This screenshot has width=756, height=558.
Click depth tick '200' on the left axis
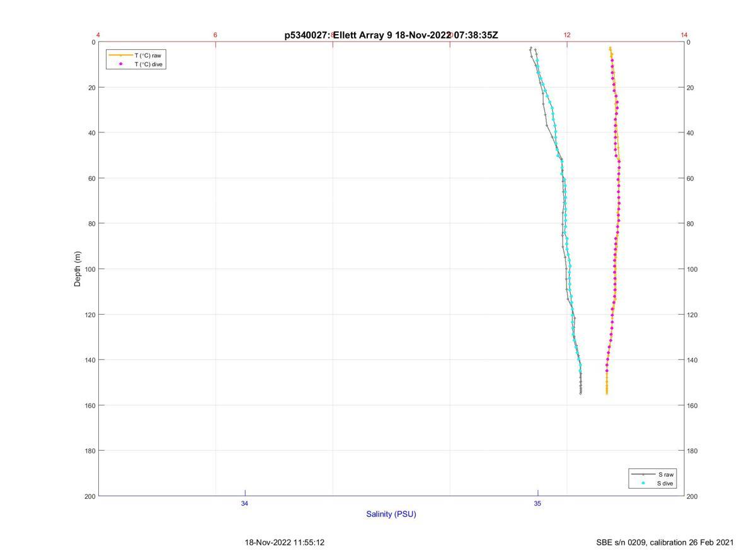click(89, 496)
